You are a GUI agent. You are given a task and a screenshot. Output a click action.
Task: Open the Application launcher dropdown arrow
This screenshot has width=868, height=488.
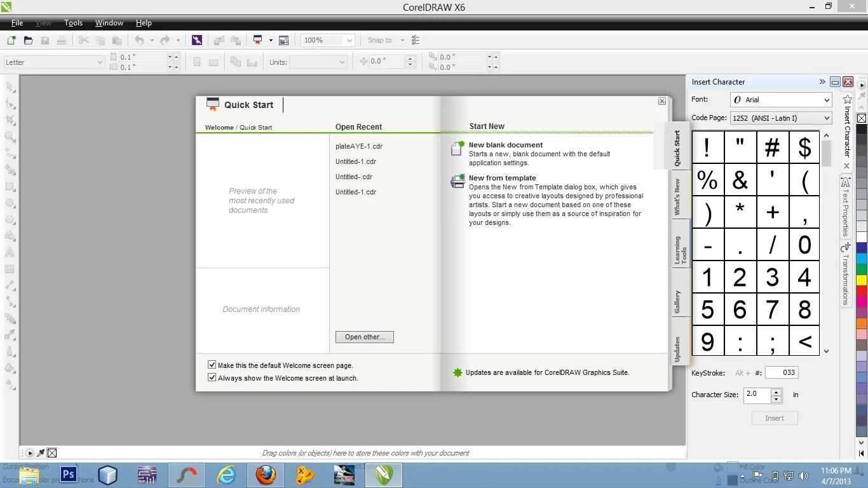[x=271, y=40]
